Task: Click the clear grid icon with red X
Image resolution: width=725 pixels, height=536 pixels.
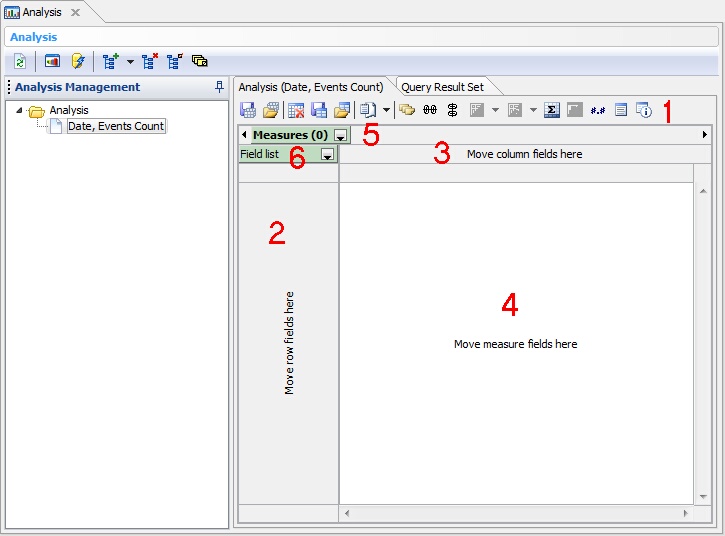Action: (296, 110)
